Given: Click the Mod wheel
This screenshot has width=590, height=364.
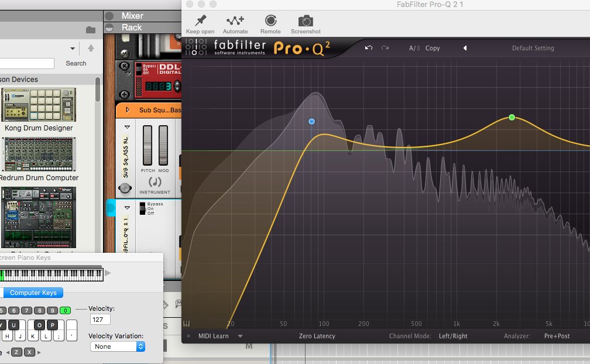Looking at the screenshot, I should coord(163,146).
